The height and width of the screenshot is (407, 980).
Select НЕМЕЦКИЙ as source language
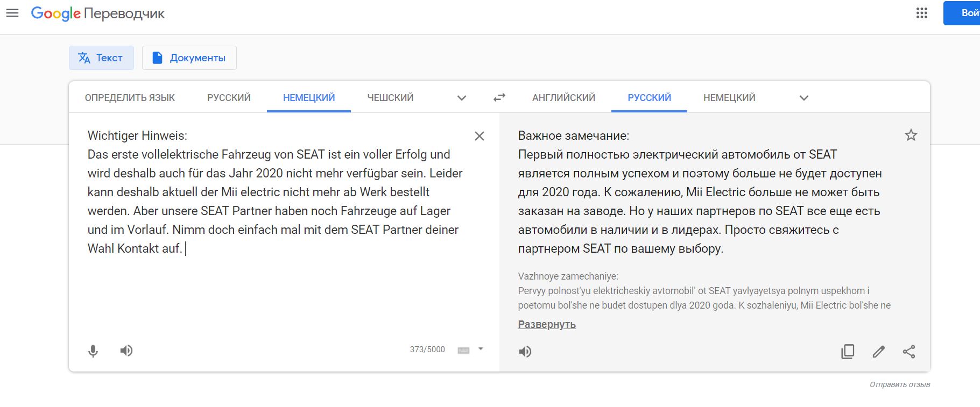[309, 97]
